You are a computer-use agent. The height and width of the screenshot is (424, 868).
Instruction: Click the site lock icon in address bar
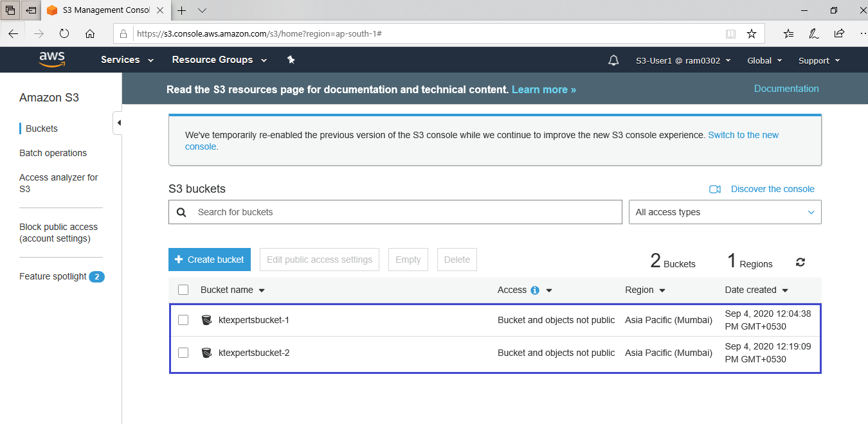pos(123,33)
